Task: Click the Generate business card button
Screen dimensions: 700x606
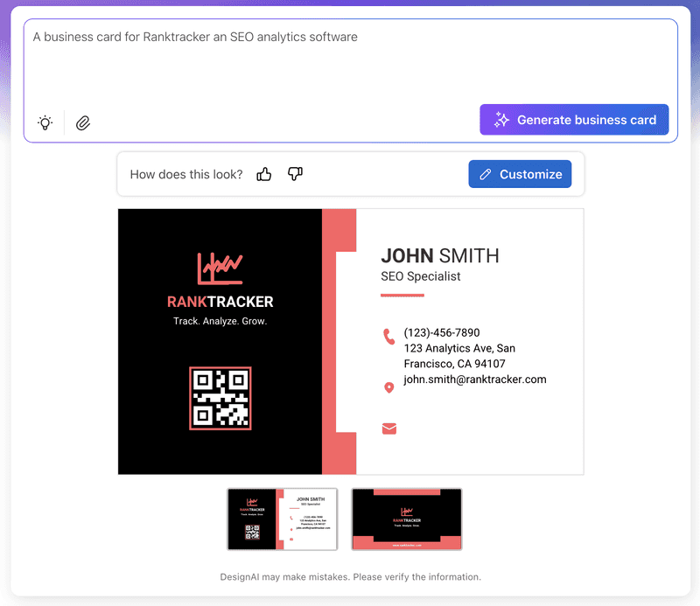Action: pos(574,120)
